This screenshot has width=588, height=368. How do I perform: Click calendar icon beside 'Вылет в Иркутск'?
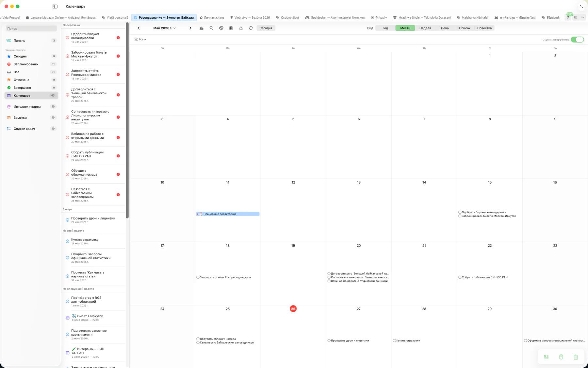tap(68, 318)
